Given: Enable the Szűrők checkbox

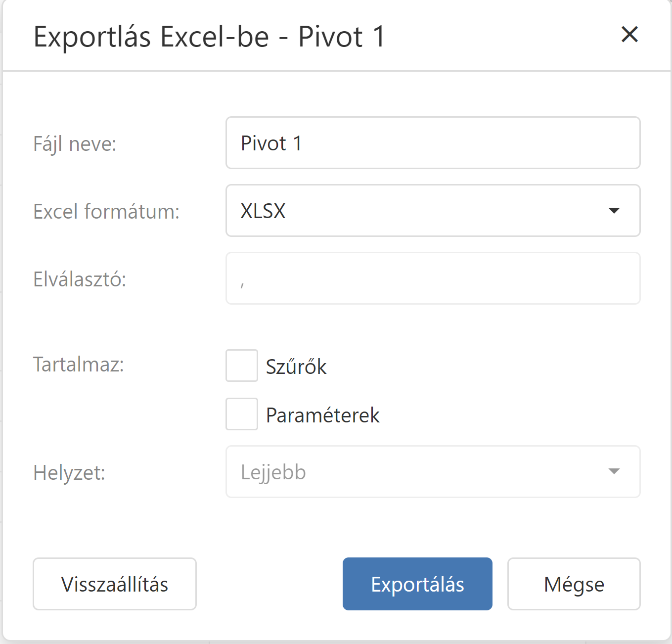Looking at the screenshot, I should (242, 366).
